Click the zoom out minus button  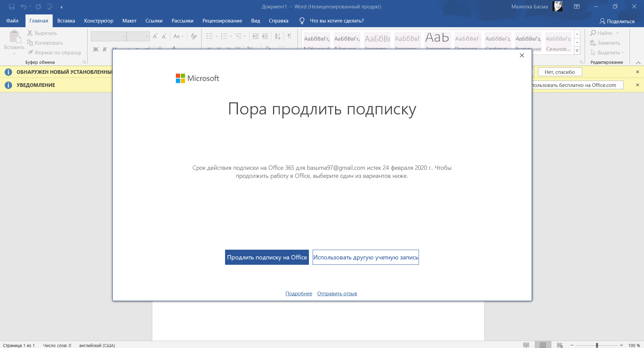pyautogui.click(x=572, y=345)
